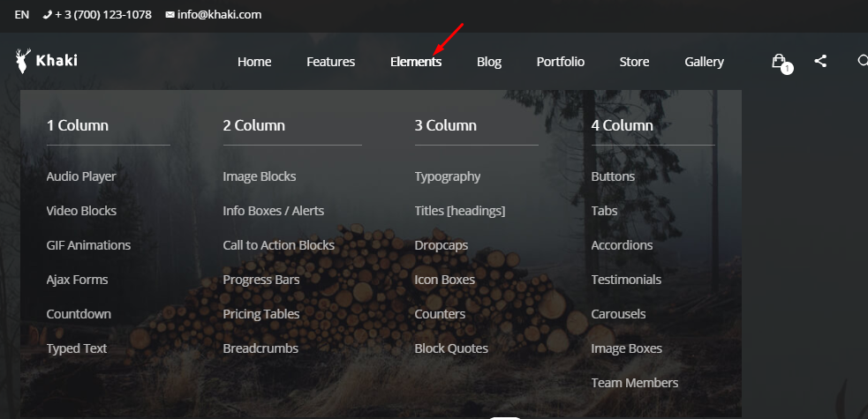This screenshot has width=868, height=419.
Task: Click the phone number + 3 (700) 123-1078
Action: tap(97, 15)
